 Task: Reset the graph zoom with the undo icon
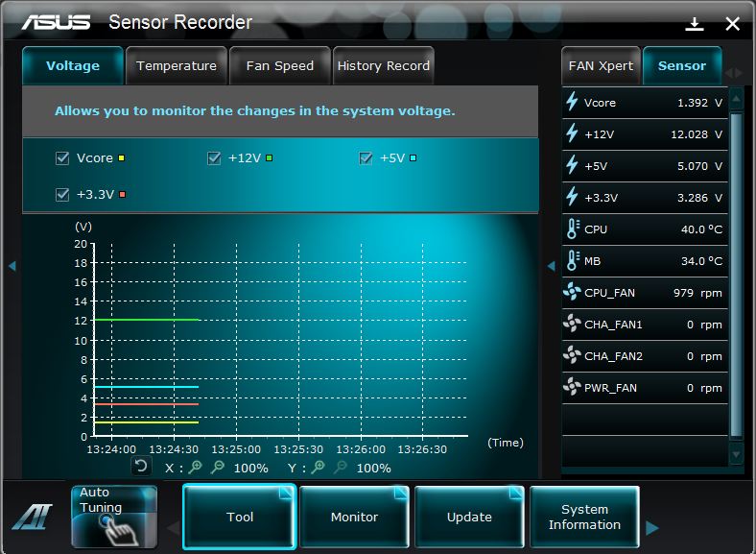point(141,467)
